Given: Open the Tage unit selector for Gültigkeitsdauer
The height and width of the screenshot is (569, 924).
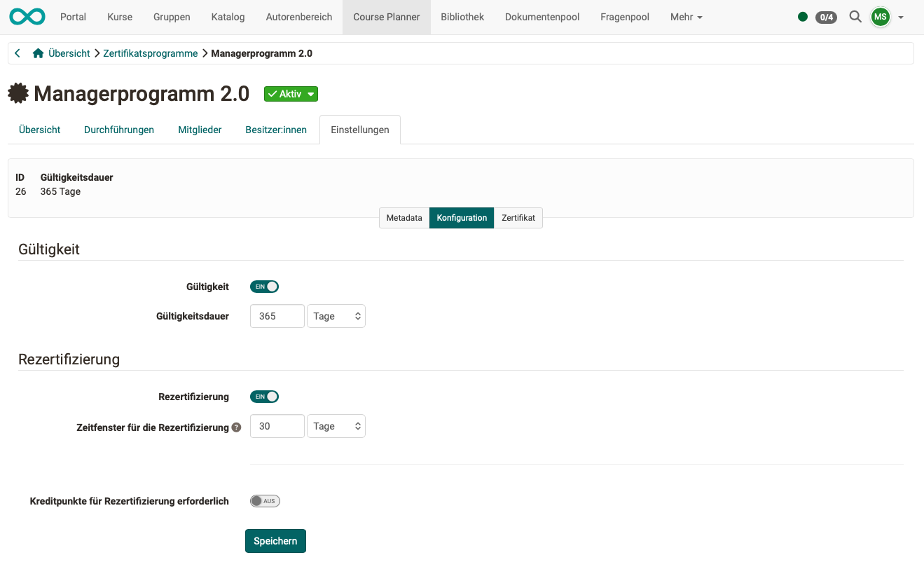Looking at the screenshot, I should [x=336, y=316].
